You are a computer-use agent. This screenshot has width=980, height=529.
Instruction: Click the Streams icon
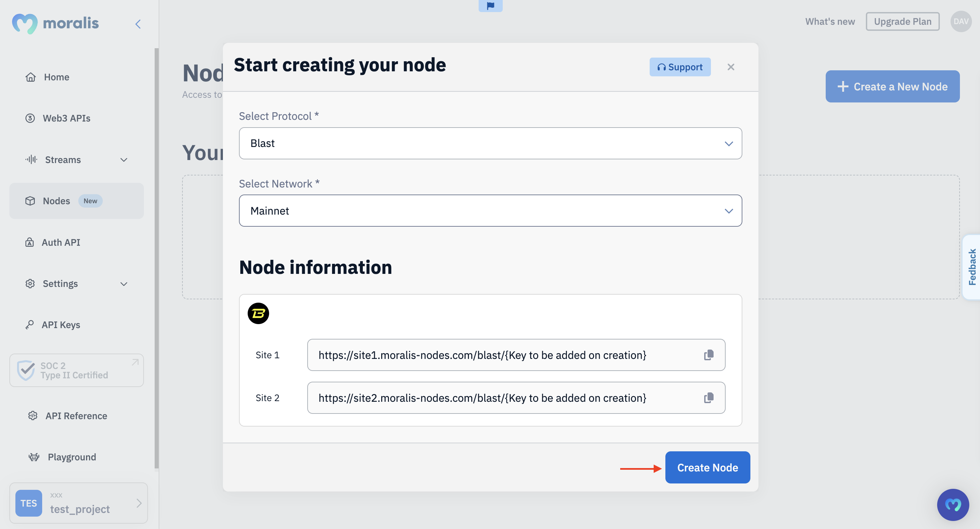click(30, 160)
